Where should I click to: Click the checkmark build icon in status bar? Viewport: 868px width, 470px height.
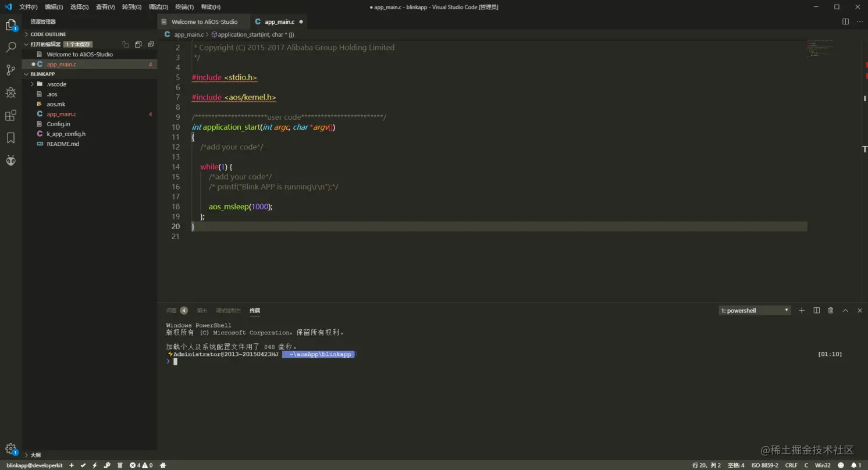tap(83, 465)
